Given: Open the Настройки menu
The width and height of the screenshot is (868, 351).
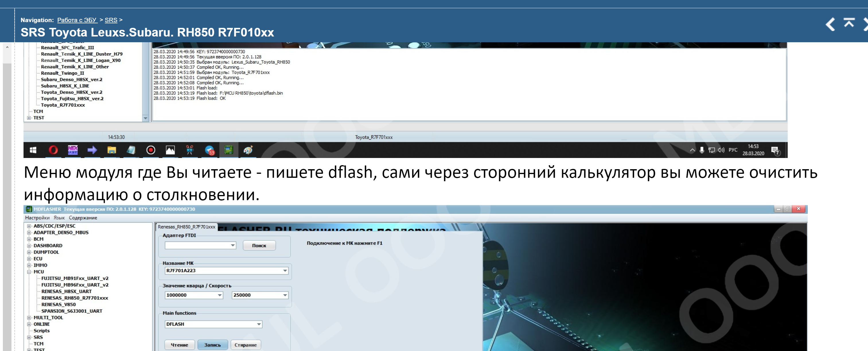Looking at the screenshot, I should pos(37,218).
